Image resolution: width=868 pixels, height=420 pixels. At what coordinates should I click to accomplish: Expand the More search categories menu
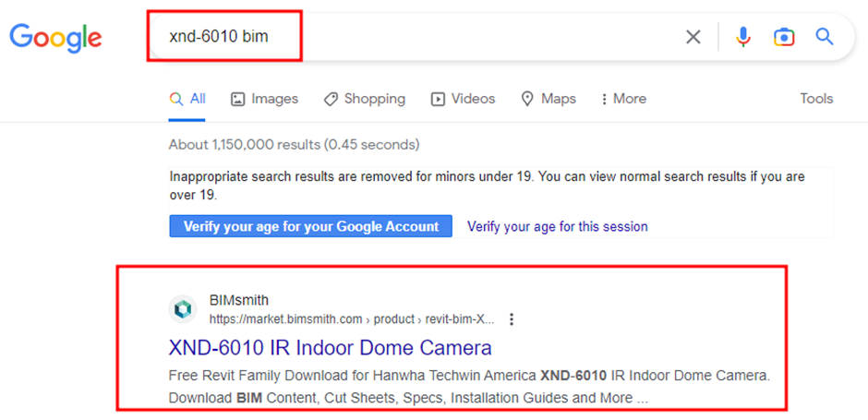[623, 99]
